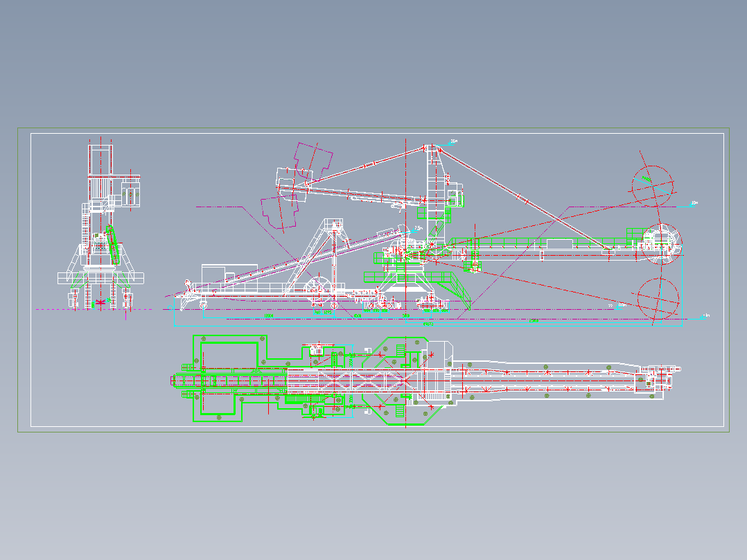The height and width of the screenshot is (560, 747).
Task: Select the cyan overall length dimension line
Action: point(428,326)
